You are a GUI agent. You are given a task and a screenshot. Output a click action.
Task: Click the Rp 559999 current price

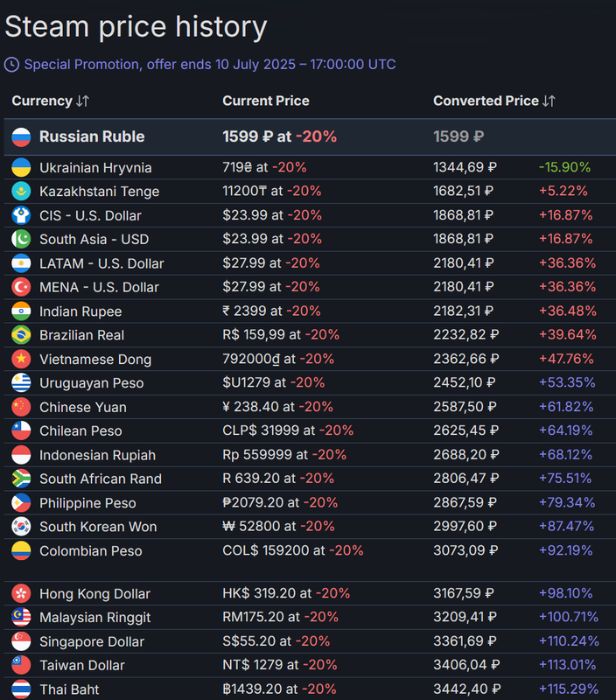tap(284, 454)
